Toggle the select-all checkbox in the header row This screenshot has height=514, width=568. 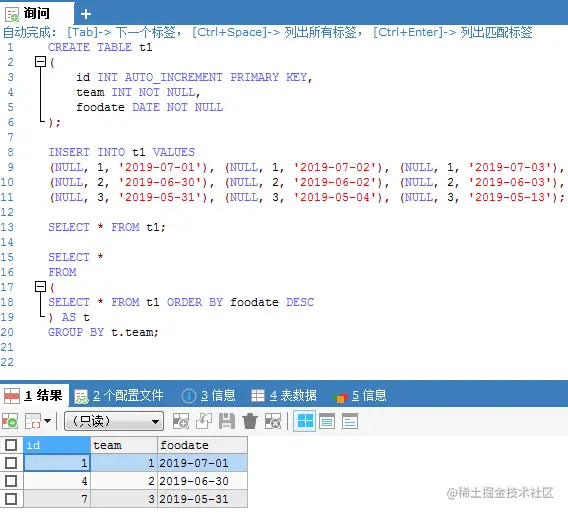click(11, 445)
